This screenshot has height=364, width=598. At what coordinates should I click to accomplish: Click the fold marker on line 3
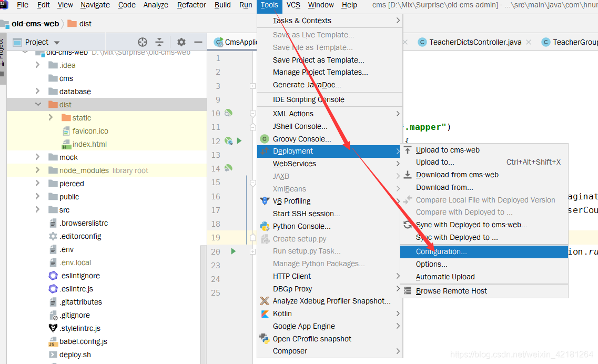(252, 86)
